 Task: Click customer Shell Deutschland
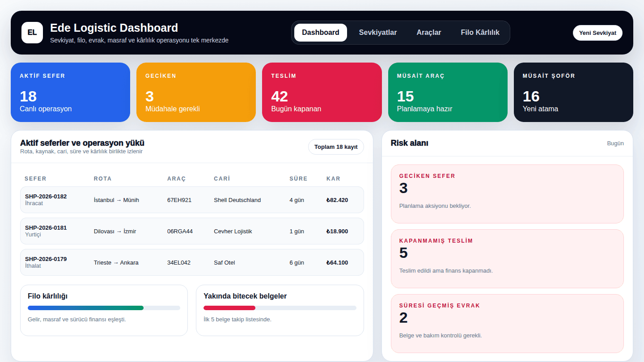click(237, 200)
